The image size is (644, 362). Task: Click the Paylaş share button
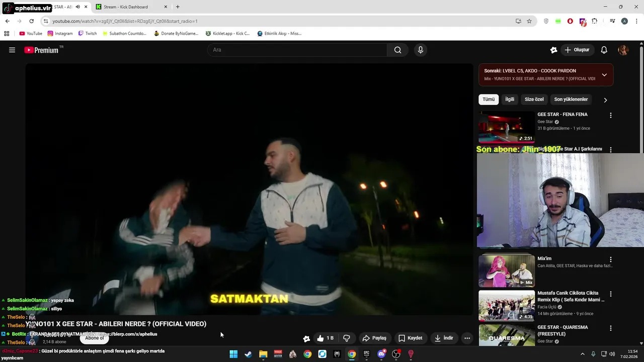click(374, 338)
